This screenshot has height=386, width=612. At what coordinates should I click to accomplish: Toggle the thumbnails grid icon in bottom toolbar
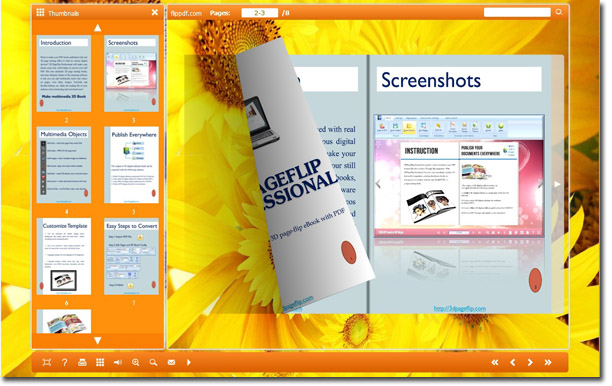100,363
